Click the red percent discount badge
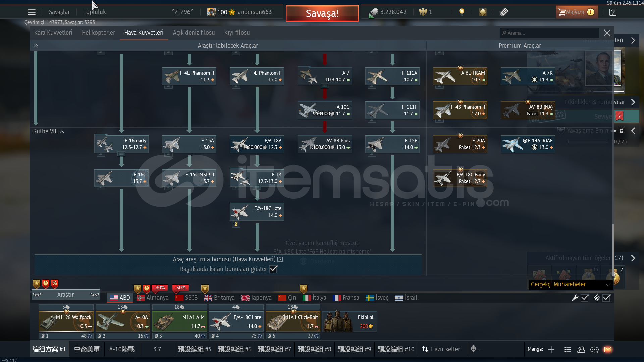Viewport: 644px width, 362px height. pos(55,284)
